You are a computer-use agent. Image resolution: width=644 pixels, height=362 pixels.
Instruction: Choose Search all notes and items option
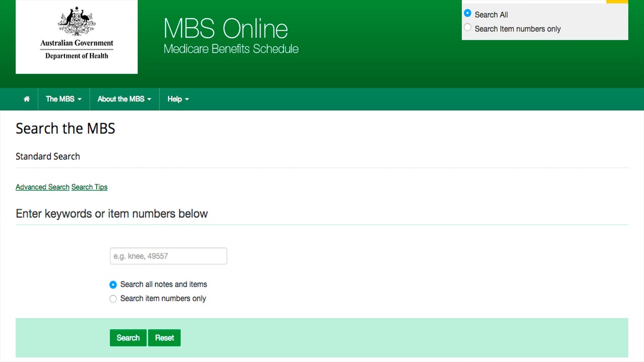113,285
